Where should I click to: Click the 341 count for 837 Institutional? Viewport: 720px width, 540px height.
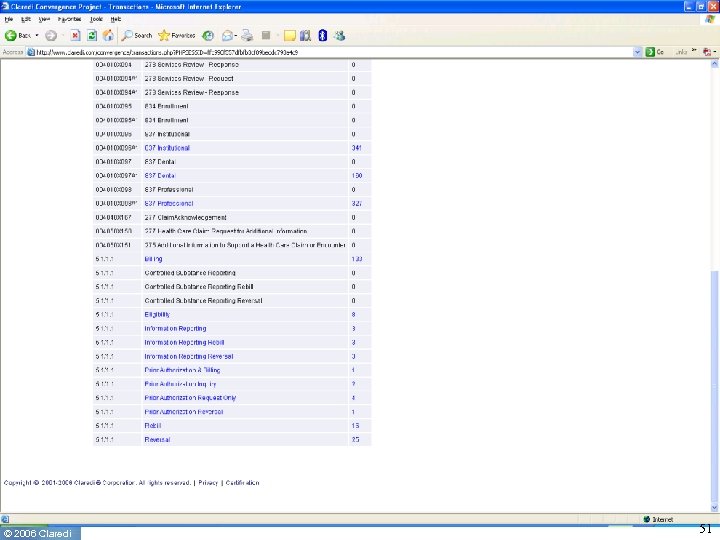point(356,148)
